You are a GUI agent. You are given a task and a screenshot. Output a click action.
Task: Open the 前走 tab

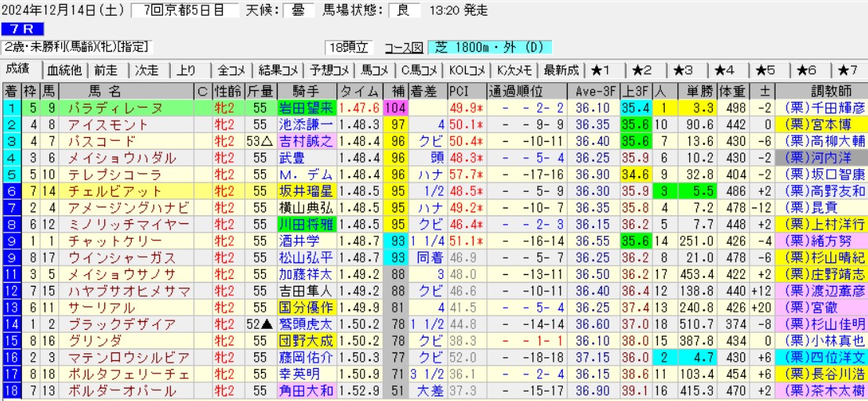(107, 70)
